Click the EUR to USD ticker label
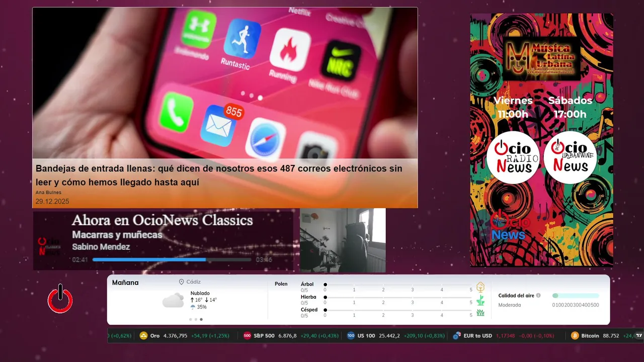Viewport: 644px width, 362px height. point(477,336)
